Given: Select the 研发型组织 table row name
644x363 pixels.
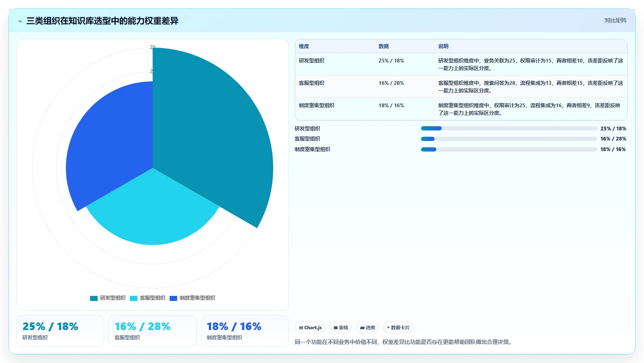Looking at the screenshot, I should (x=312, y=61).
